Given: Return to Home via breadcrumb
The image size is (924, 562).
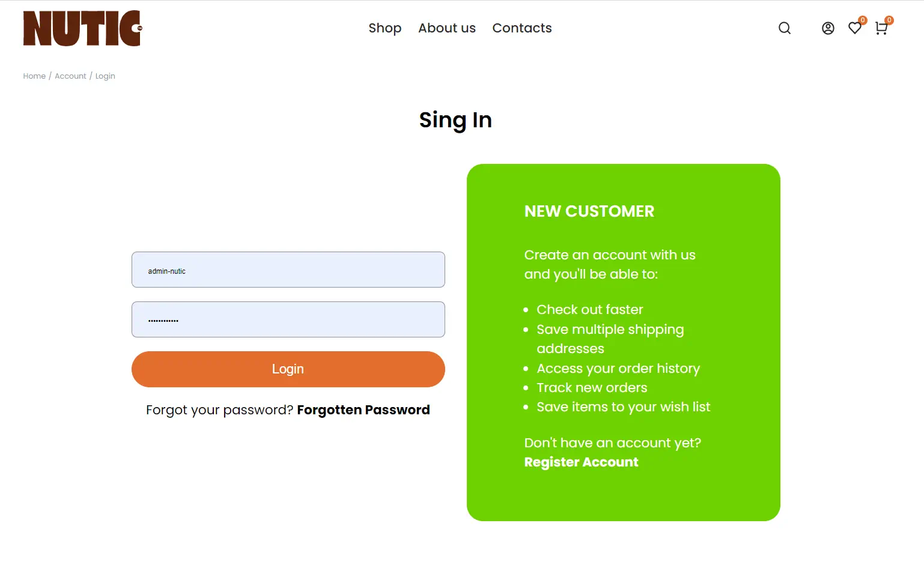Looking at the screenshot, I should [34, 76].
